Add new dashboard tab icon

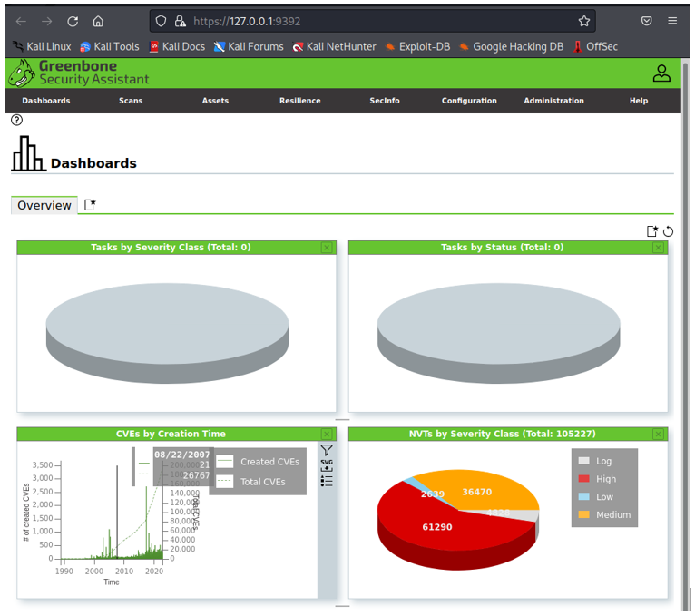(90, 205)
